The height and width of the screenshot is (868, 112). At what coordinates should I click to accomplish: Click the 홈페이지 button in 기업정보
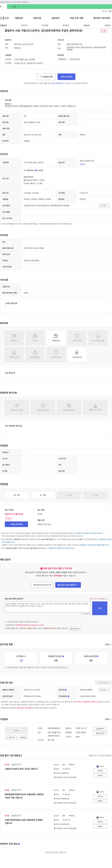(x=100, y=729)
